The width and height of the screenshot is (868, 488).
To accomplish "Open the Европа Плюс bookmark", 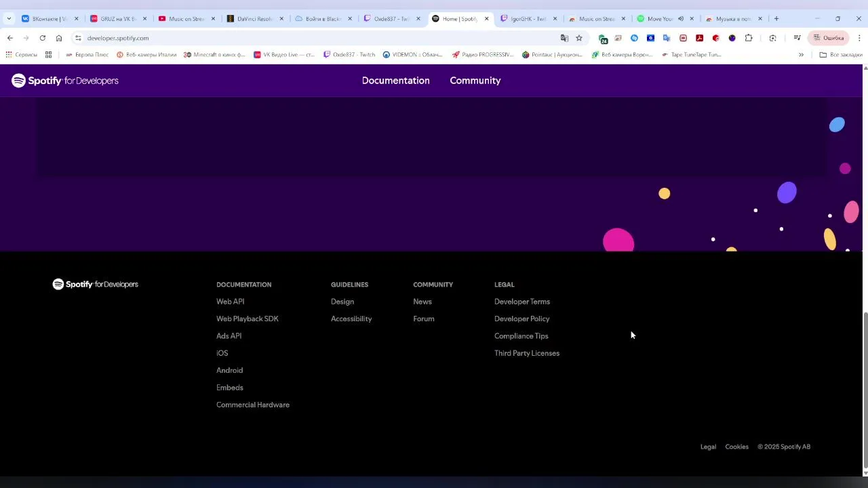I will pos(87,54).
